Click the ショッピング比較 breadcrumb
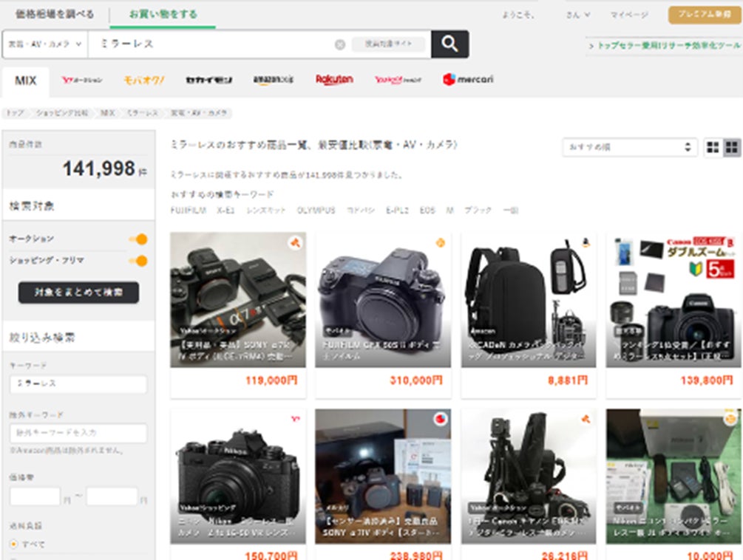Image resolution: width=743 pixels, height=560 pixels. pyautogui.click(x=62, y=113)
